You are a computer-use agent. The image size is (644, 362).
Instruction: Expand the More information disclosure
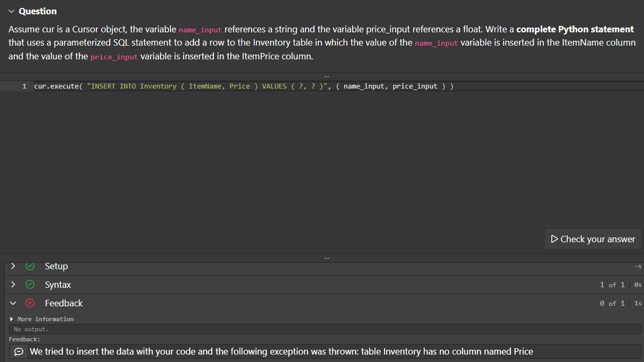click(12, 319)
